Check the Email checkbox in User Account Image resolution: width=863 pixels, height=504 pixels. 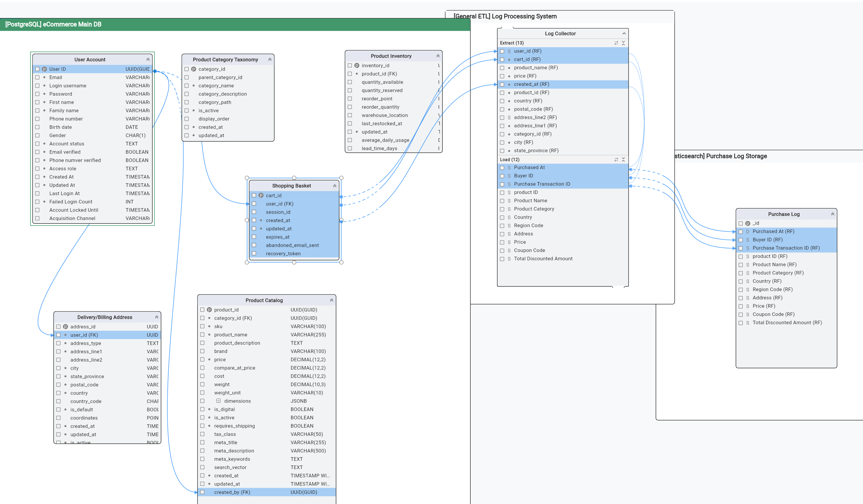coord(38,77)
